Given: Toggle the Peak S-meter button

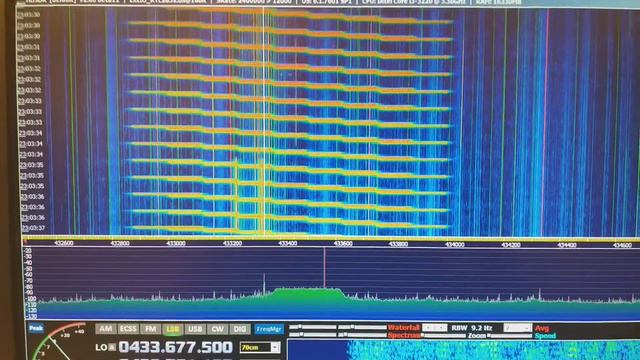Looking at the screenshot, I should [36, 328].
